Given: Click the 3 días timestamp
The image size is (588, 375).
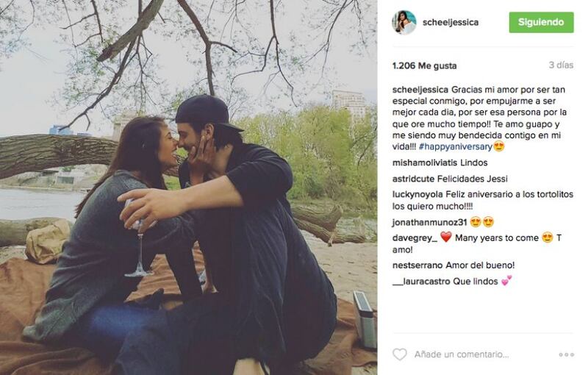Looking at the screenshot, I should [561, 65].
